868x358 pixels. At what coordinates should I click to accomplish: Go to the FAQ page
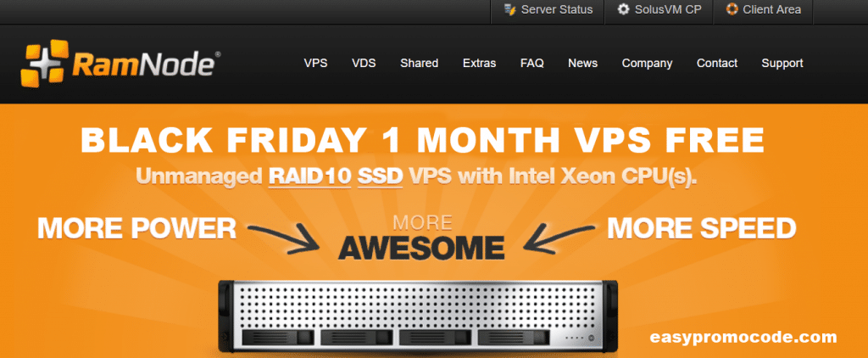(532, 63)
